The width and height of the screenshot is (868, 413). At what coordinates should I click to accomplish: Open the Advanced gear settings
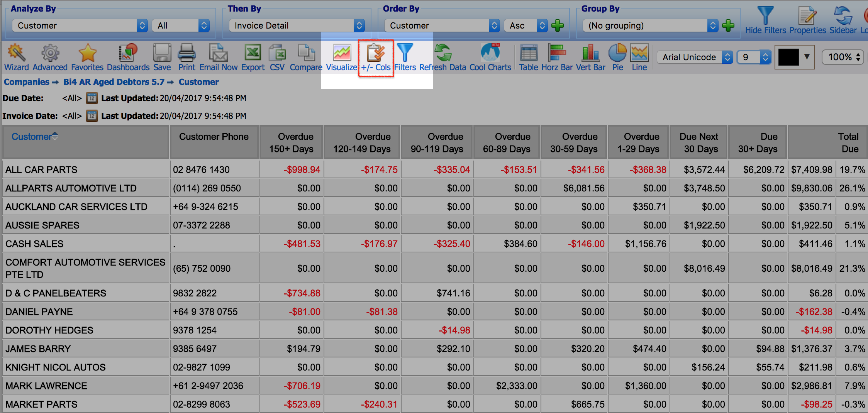(50, 58)
